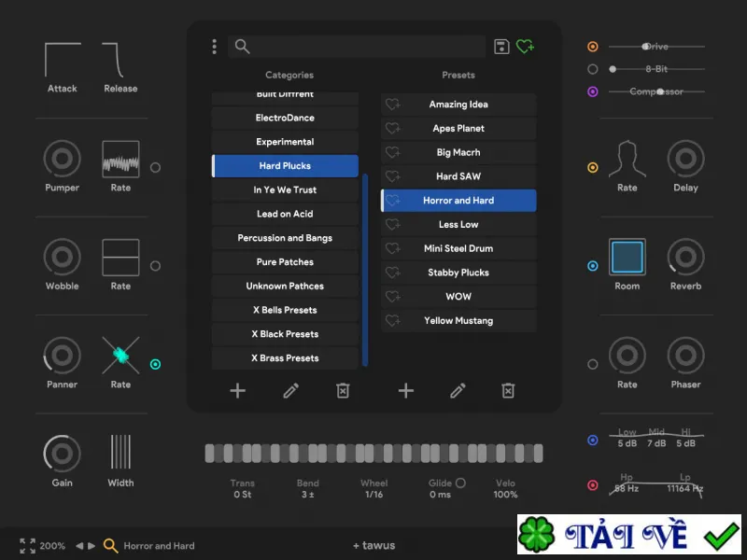The image size is (747, 560).
Task: Favorite the Yellow Mustang preset heart
Action: pos(393,320)
